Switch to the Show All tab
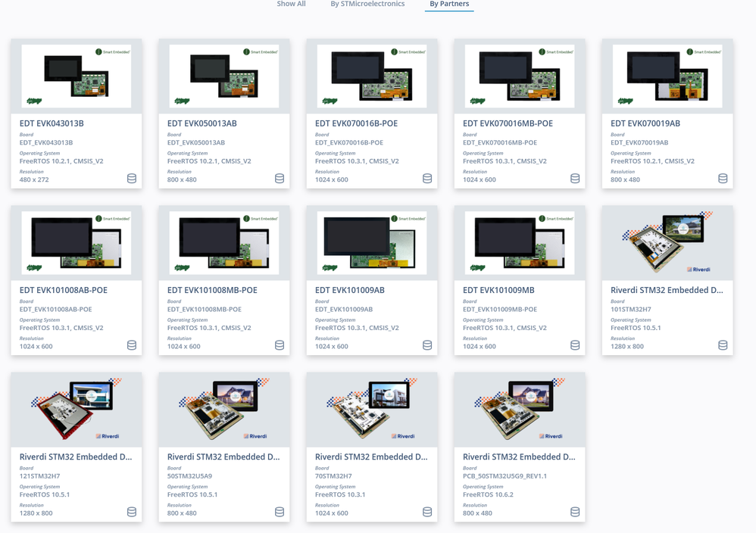Screen dimensions: 756x533 click(x=291, y=4)
